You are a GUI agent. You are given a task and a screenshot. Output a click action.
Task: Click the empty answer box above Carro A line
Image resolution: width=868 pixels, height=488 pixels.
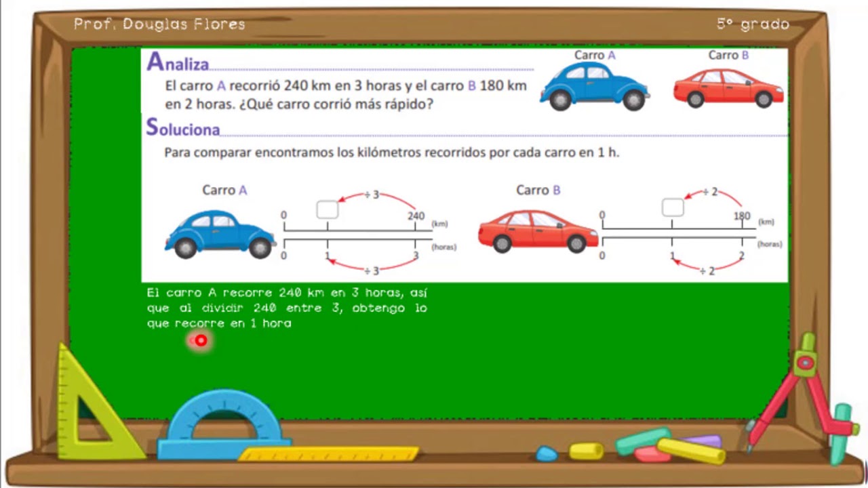[x=328, y=209]
